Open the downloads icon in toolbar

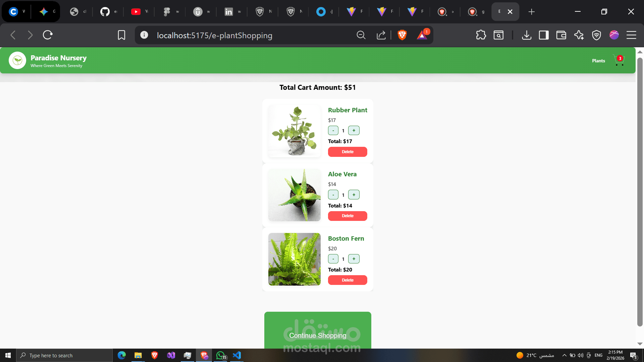coord(527,35)
